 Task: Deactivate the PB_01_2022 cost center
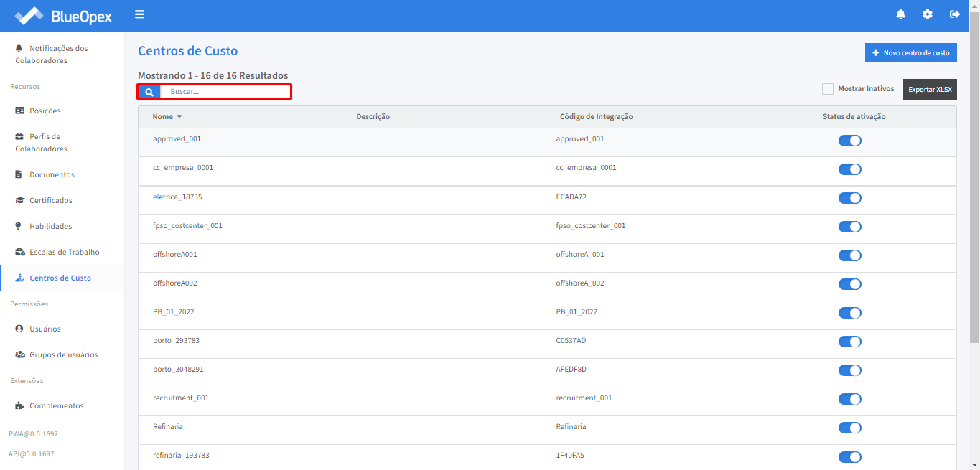850,313
